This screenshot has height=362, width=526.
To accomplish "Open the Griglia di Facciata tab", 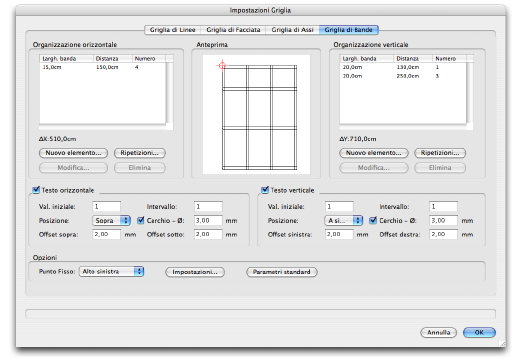I will (x=233, y=30).
